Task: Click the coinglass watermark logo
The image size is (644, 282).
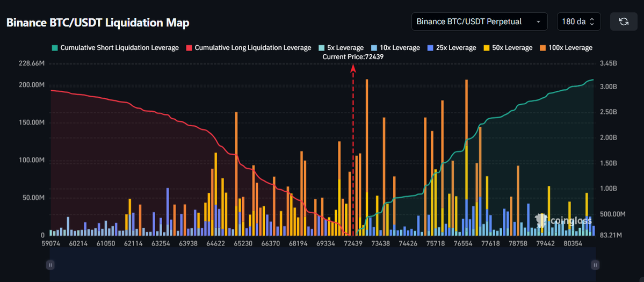Action: (x=563, y=220)
